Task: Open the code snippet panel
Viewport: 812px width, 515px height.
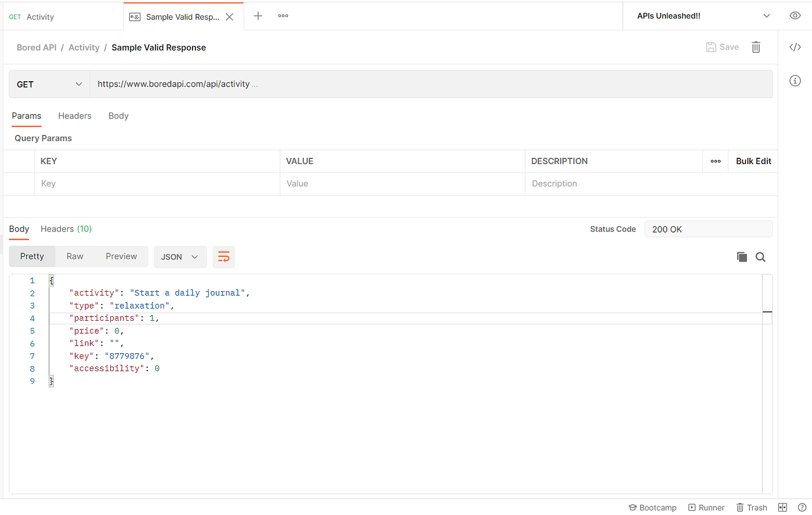Action: (795, 47)
